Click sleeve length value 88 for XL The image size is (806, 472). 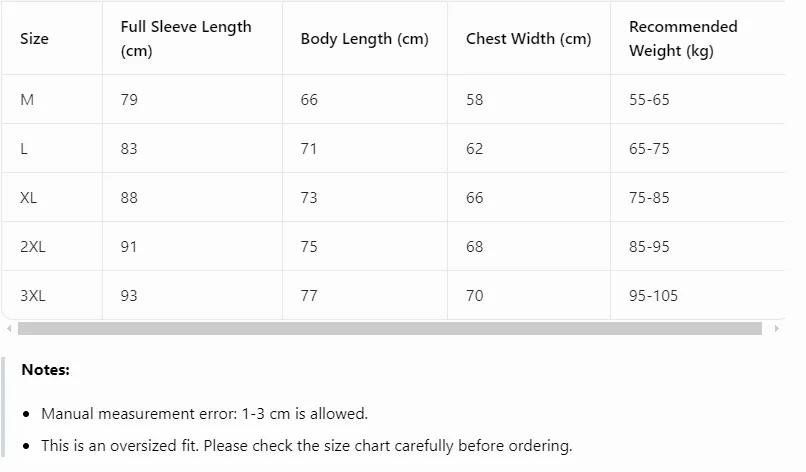(x=129, y=197)
